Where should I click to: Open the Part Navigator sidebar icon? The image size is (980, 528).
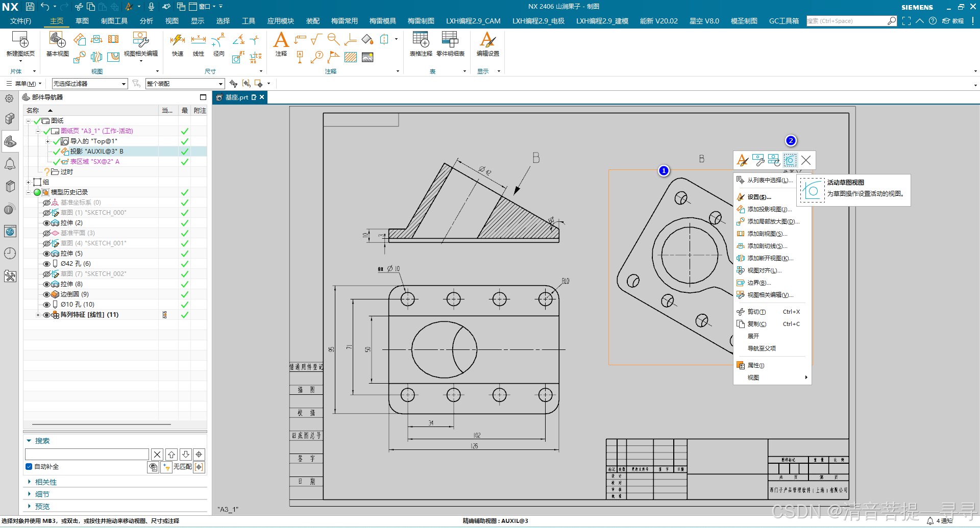point(10,141)
